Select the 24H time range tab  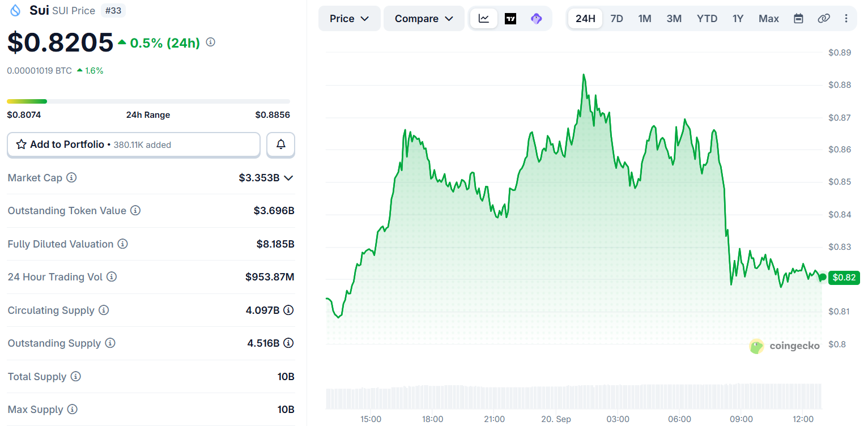point(585,19)
